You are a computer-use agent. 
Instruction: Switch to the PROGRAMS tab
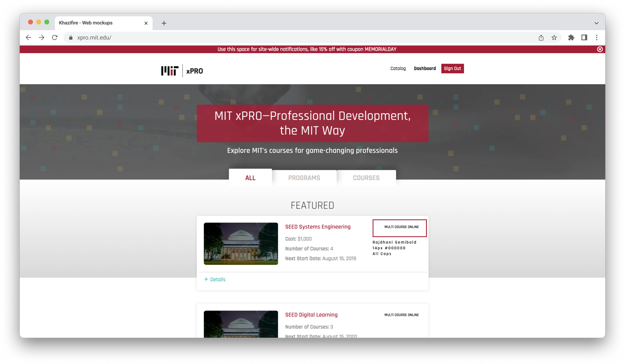click(304, 178)
